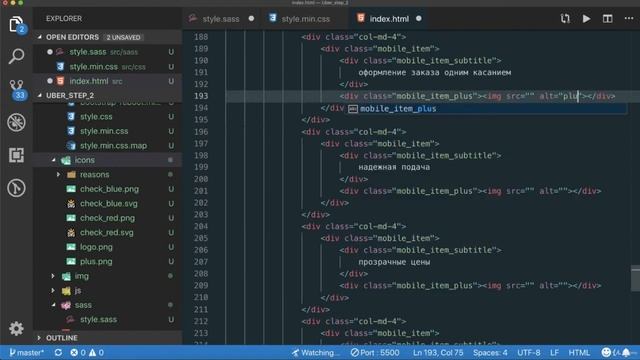Open the Manage settings gear

(x=16, y=329)
